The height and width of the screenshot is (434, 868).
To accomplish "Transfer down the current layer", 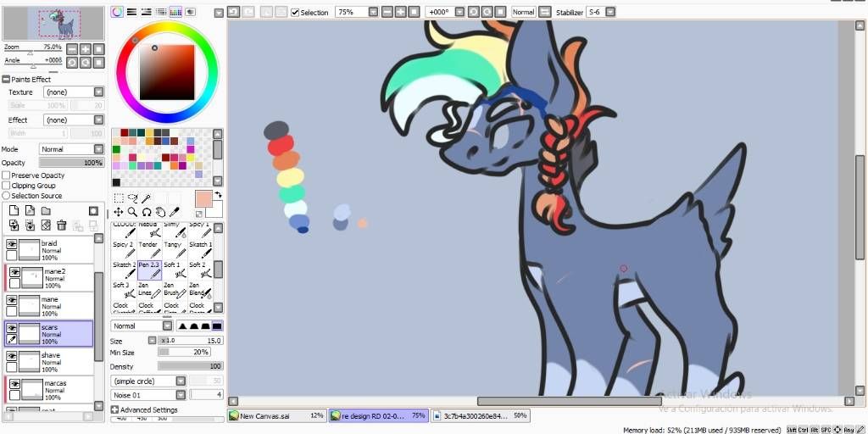I will pos(14,225).
